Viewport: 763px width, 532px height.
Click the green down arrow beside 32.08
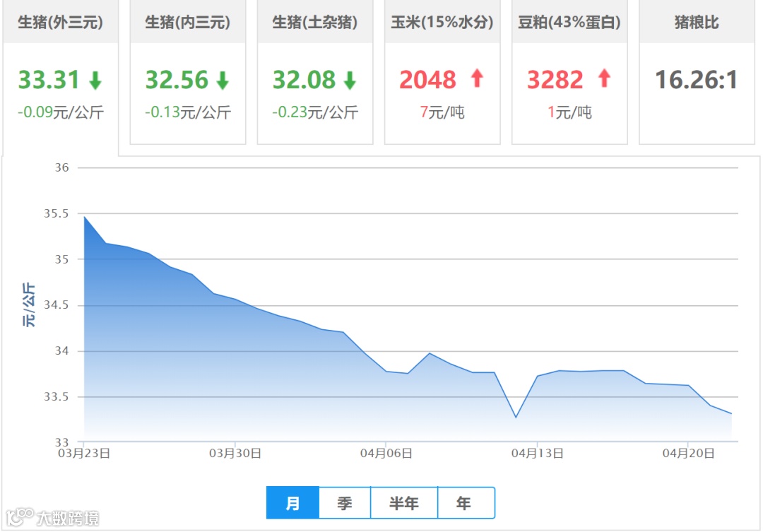tap(350, 81)
